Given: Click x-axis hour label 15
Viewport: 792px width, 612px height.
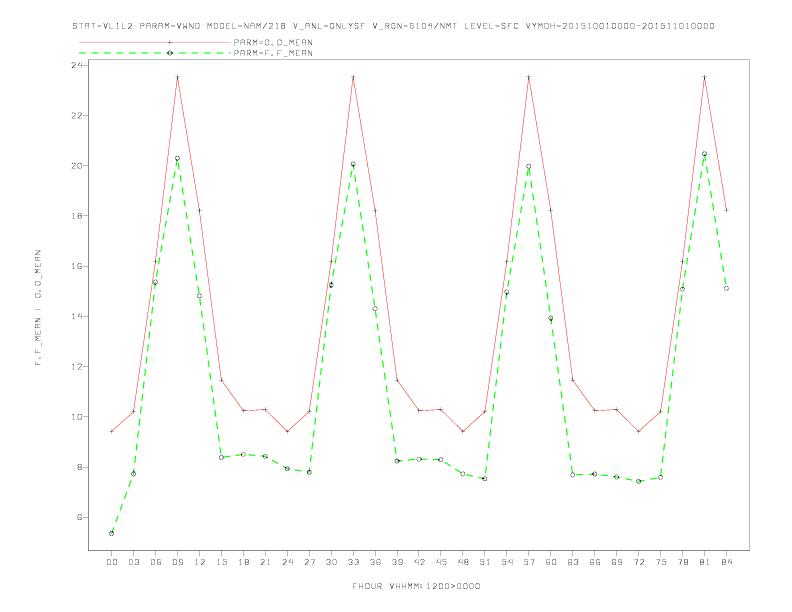Looking at the screenshot, I should point(221,562).
